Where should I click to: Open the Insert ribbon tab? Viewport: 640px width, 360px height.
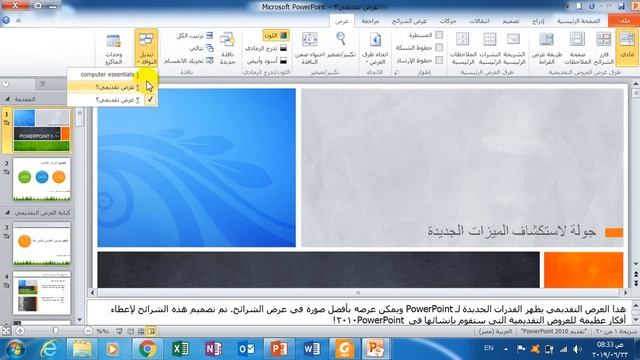coord(538,21)
